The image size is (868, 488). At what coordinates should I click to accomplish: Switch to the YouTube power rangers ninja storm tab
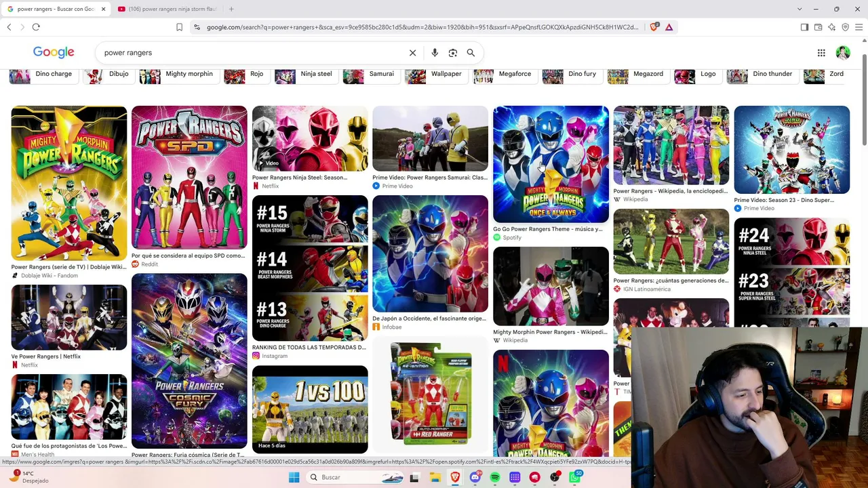167,9
